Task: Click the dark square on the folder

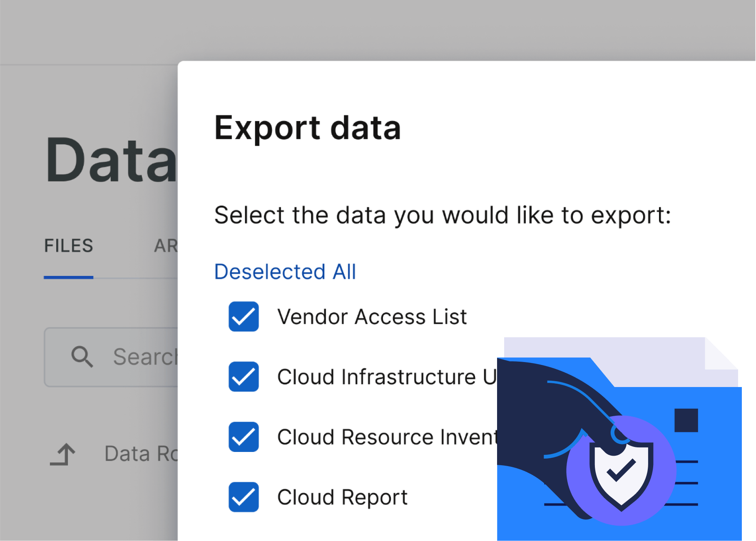Action: point(686,420)
